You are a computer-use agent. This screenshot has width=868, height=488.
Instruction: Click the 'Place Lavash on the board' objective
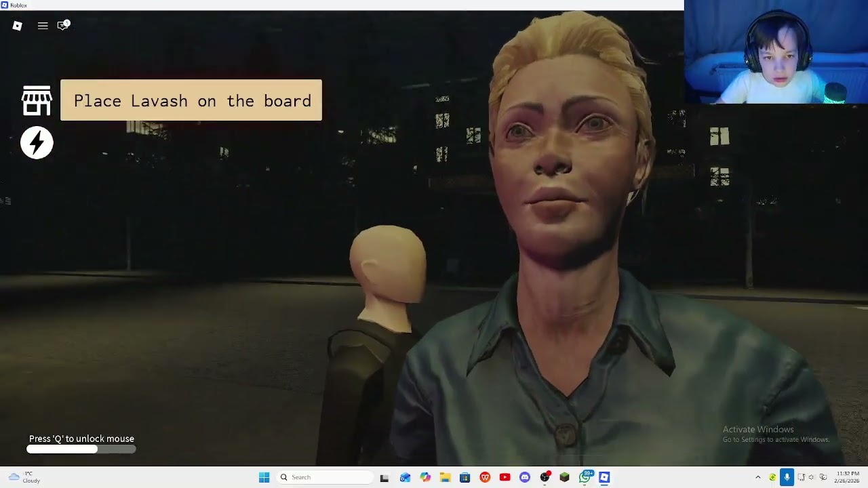tap(191, 100)
